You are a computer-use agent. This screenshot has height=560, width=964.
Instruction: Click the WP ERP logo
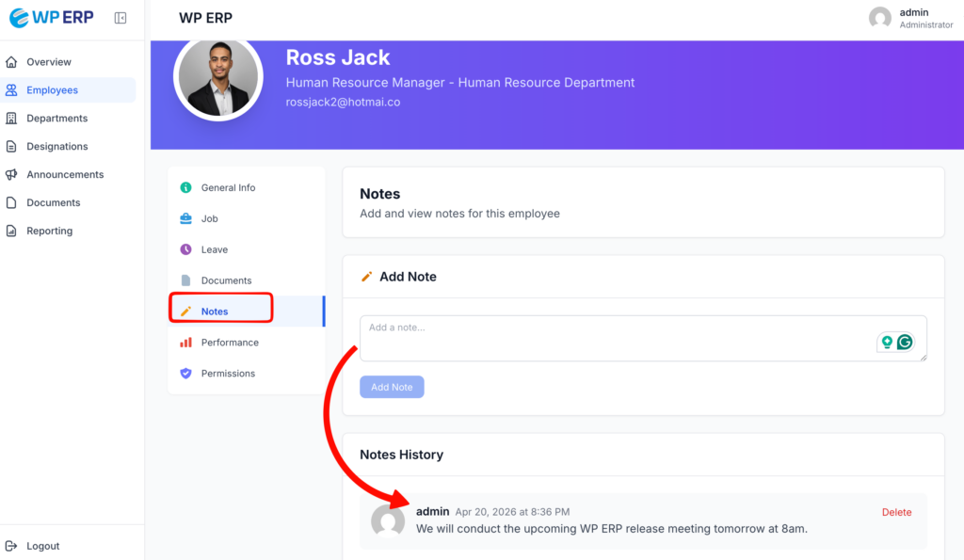[52, 18]
